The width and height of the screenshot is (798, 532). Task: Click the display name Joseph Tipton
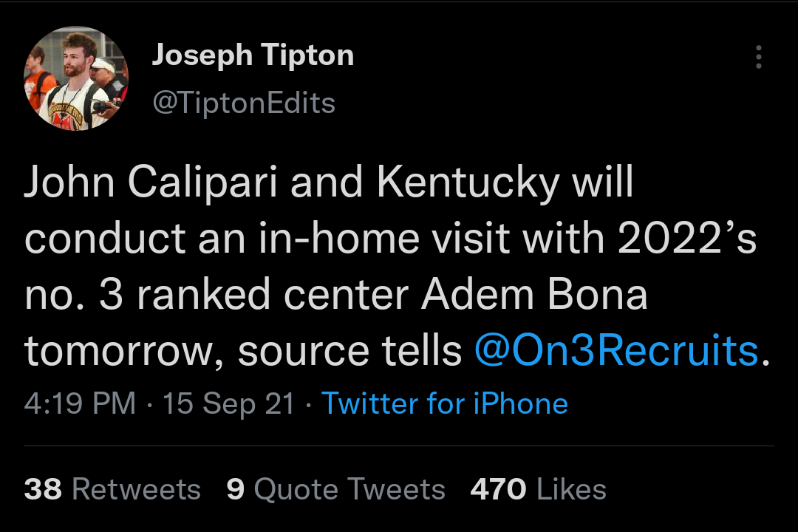coord(253,55)
